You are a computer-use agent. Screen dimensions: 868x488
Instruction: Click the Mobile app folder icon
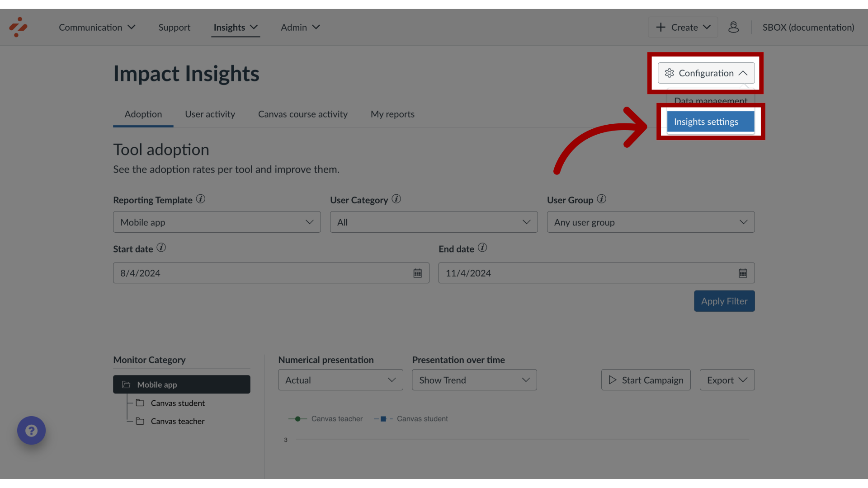pyautogui.click(x=126, y=385)
